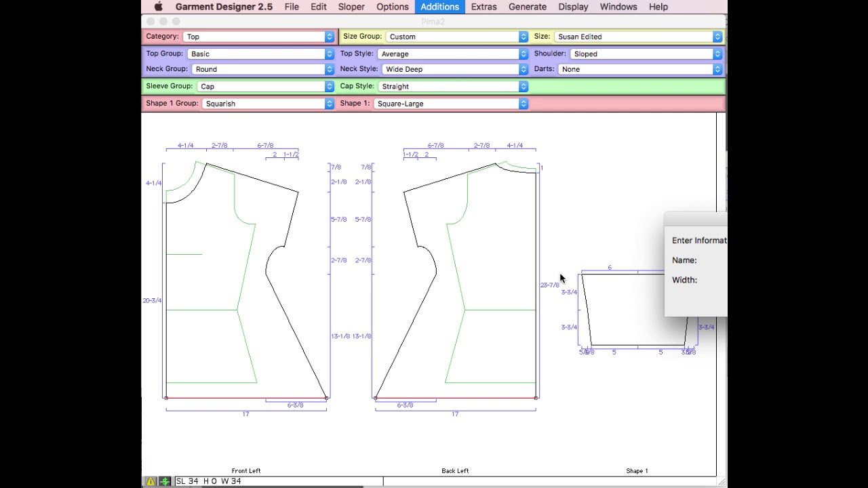Click the Shape 1 pattern label
This screenshot has height=488, width=868.
(x=637, y=470)
